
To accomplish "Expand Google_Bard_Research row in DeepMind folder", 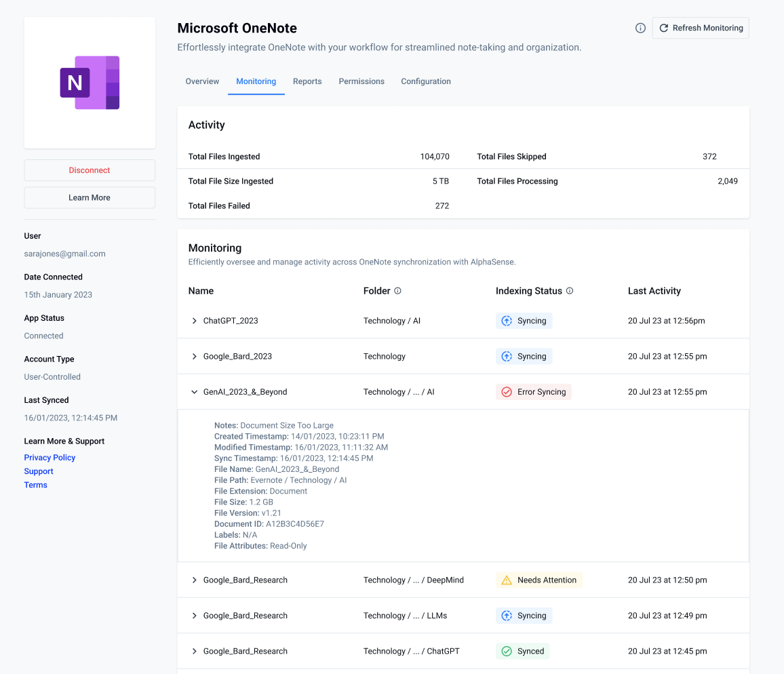I will (x=194, y=580).
